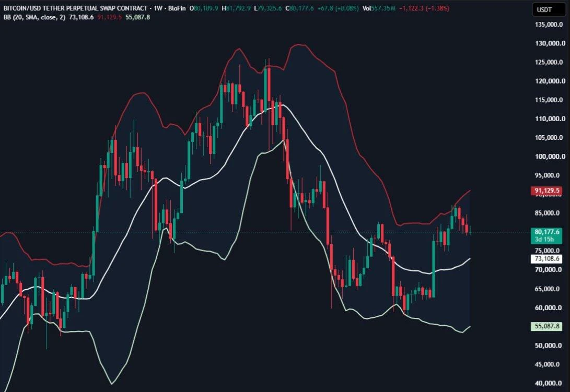Click the 100,000.0 price axis label
Viewport: 570px width, 392px height.
coord(550,157)
